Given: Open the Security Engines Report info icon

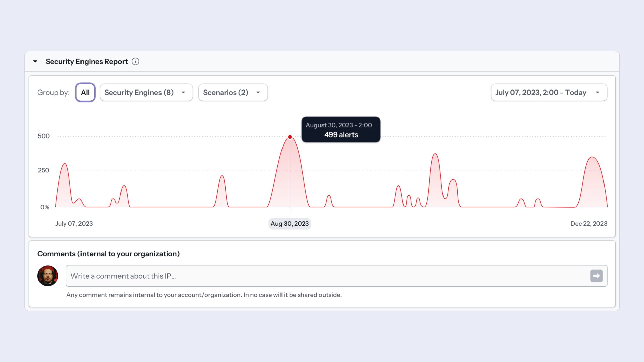Looking at the screenshot, I should click(x=135, y=61).
